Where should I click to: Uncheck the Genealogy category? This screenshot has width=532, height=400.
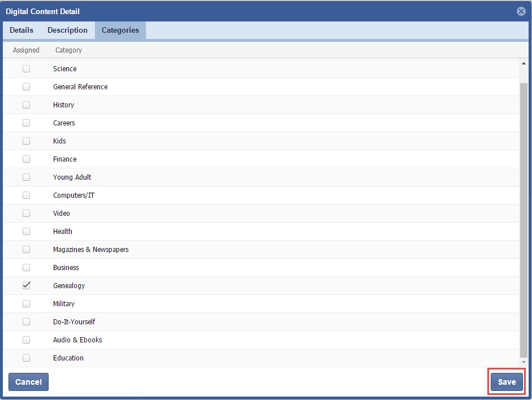point(26,286)
